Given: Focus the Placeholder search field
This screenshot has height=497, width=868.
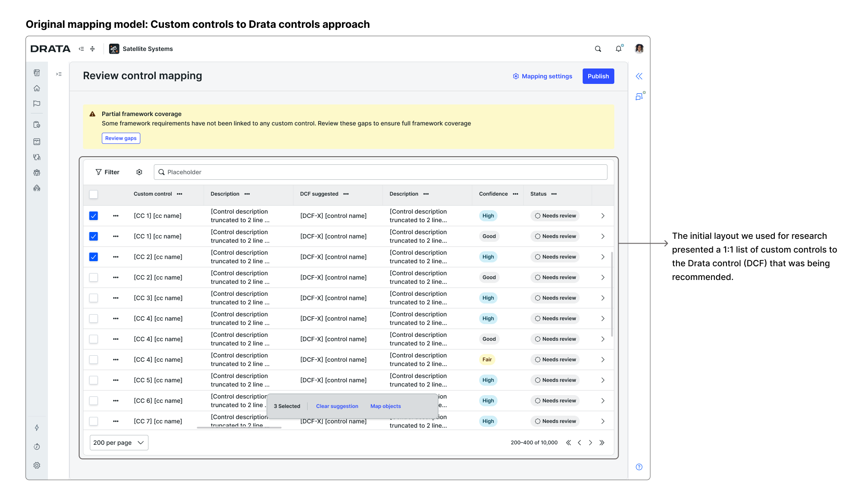Looking at the screenshot, I should [380, 172].
